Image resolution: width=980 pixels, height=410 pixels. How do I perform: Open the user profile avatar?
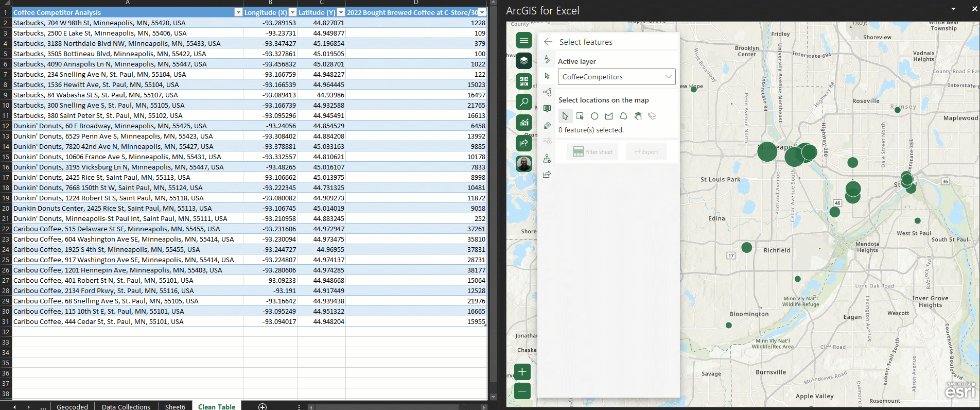[524, 164]
